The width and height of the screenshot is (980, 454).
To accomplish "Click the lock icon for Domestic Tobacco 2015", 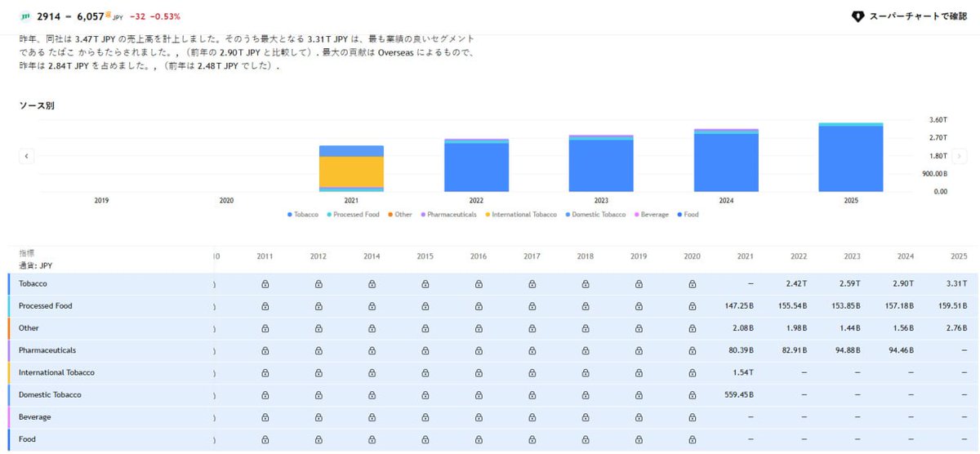I will point(425,395).
